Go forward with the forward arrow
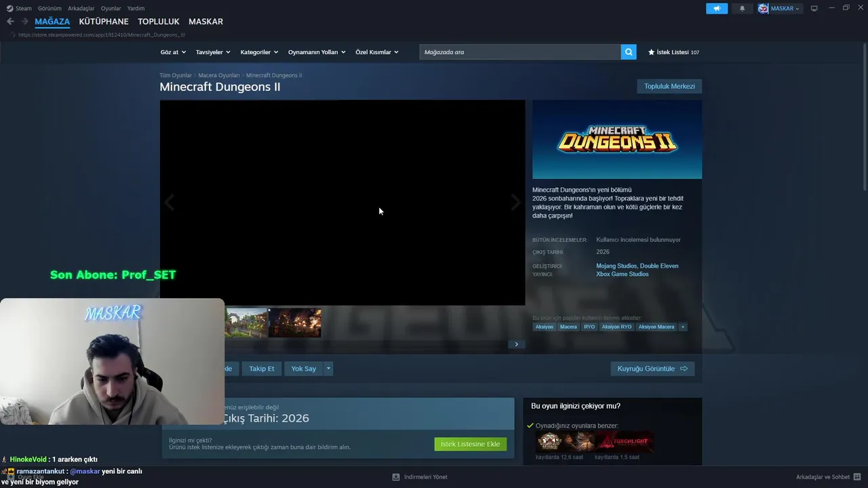This screenshot has height=488, width=868. (24, 22)
